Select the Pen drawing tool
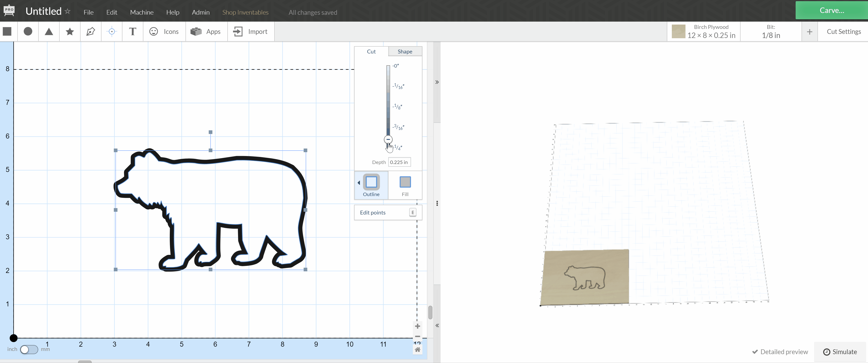868x363 pixels. point(91,31)
